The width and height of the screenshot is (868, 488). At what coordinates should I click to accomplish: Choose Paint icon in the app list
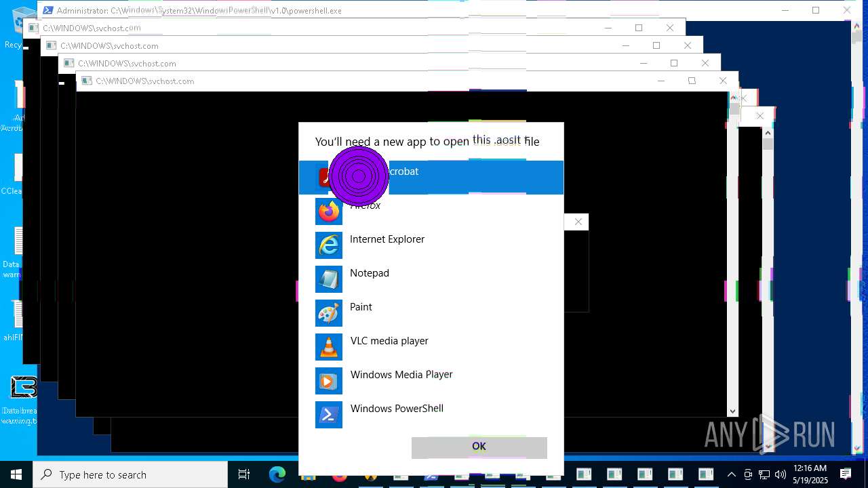click(x=329, y=313)
